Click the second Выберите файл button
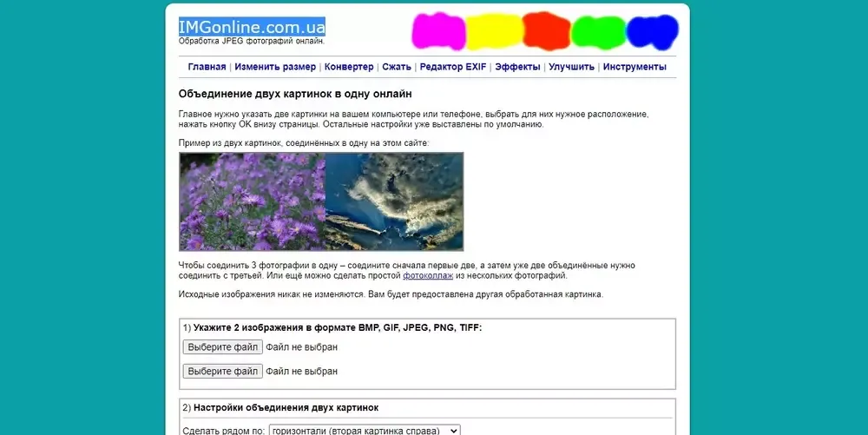 [x=222, y=372]
